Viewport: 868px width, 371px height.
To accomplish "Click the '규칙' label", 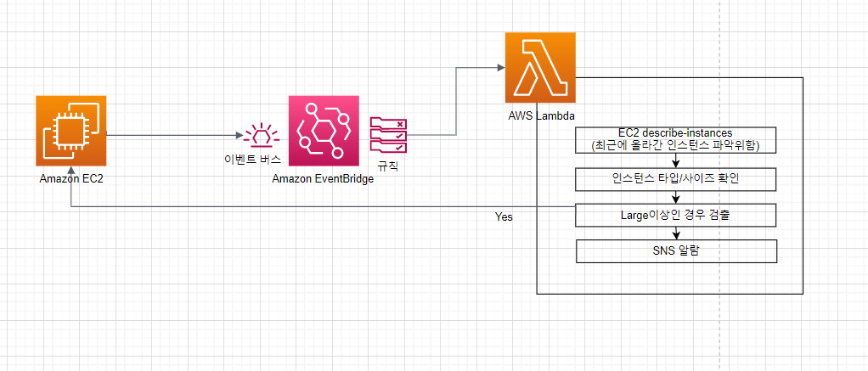I will (388, 166).
